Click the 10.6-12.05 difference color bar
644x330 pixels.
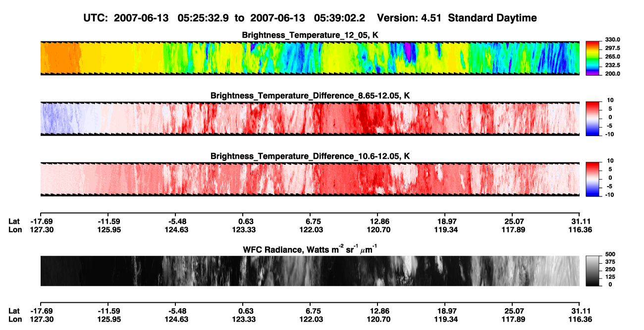tap(593, 179)
